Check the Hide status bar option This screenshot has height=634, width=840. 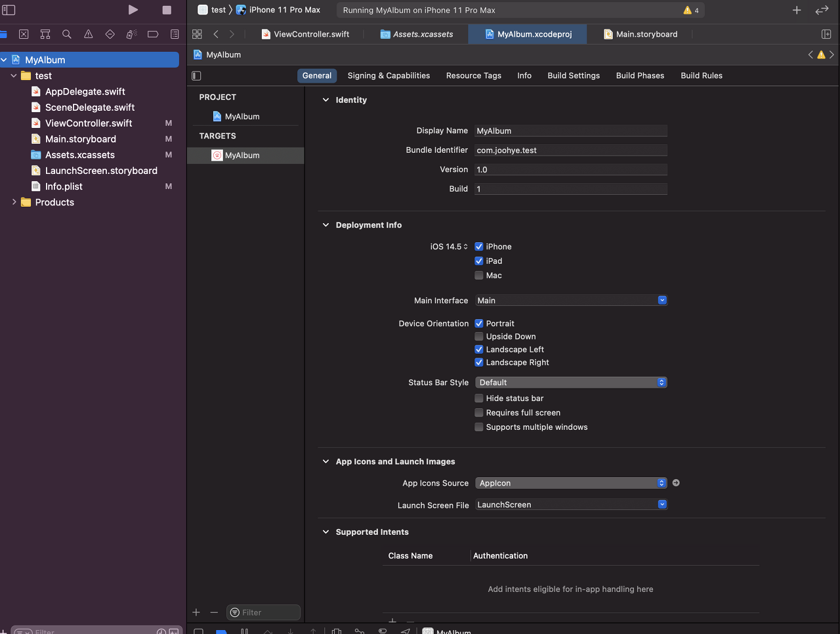tap(479, 398)
